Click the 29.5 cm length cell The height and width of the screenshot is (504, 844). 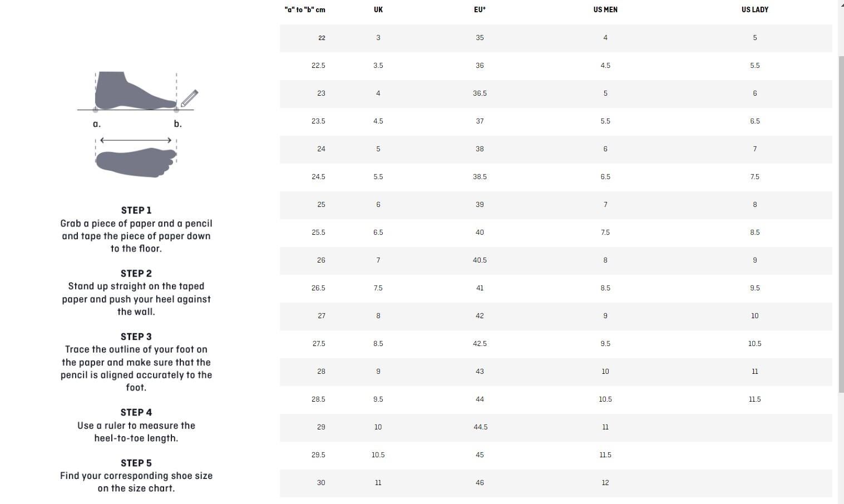pos(318,455)
